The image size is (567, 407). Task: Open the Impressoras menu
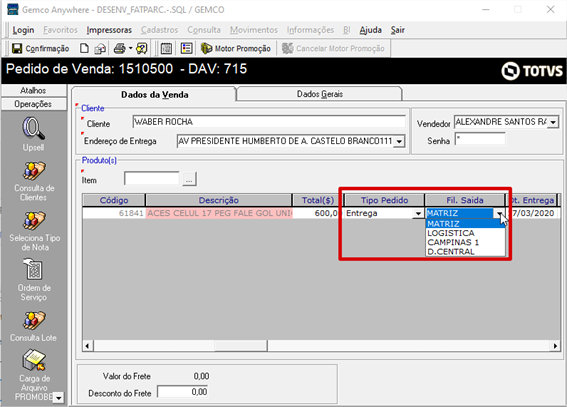point(109,30)
